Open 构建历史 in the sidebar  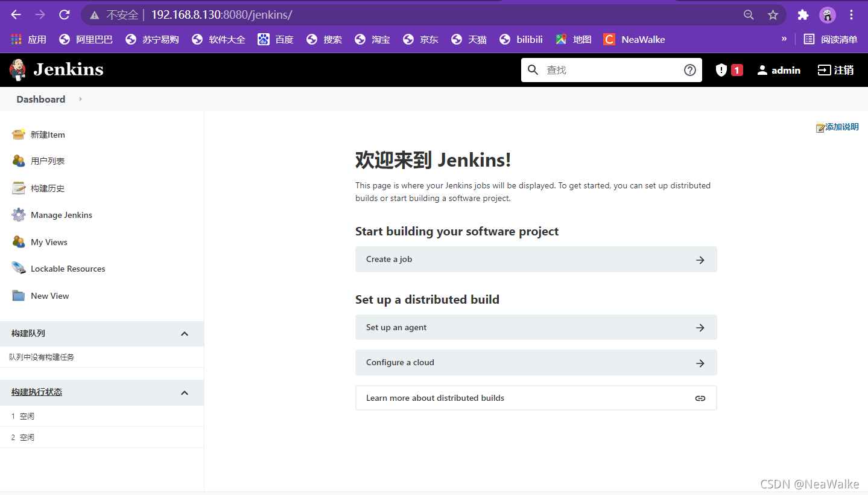point(48,188)
